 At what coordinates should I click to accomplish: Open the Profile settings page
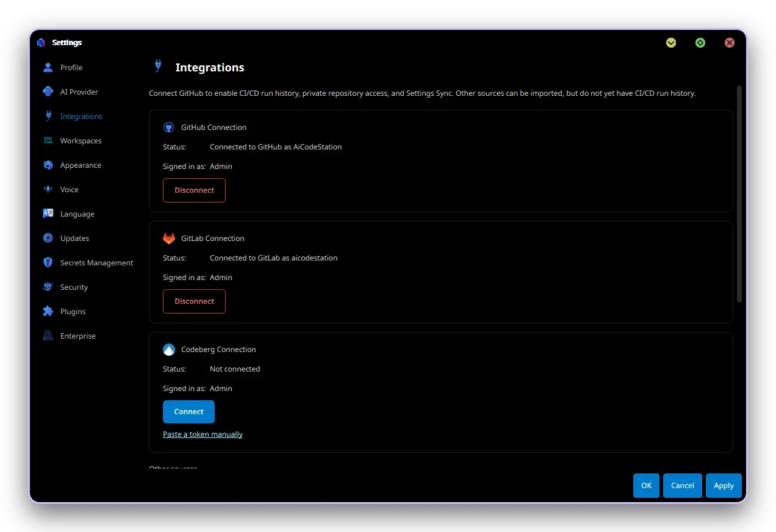[x=71, y=68]
